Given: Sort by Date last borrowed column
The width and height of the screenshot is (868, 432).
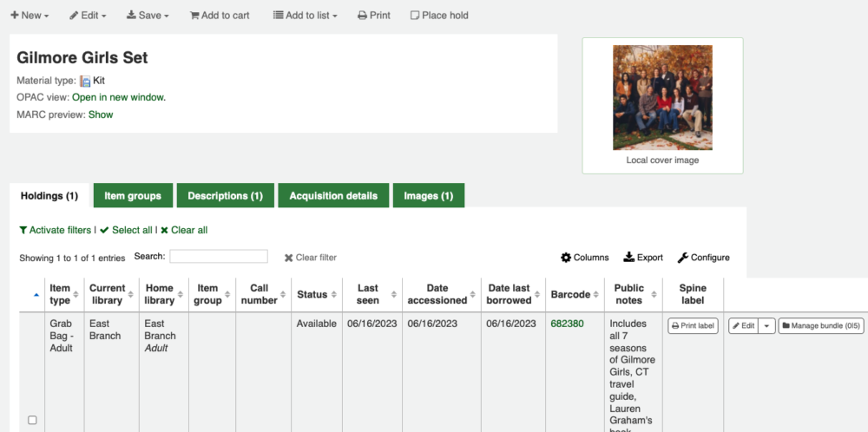Looking at the screenshot, I should tap(513, 295).
